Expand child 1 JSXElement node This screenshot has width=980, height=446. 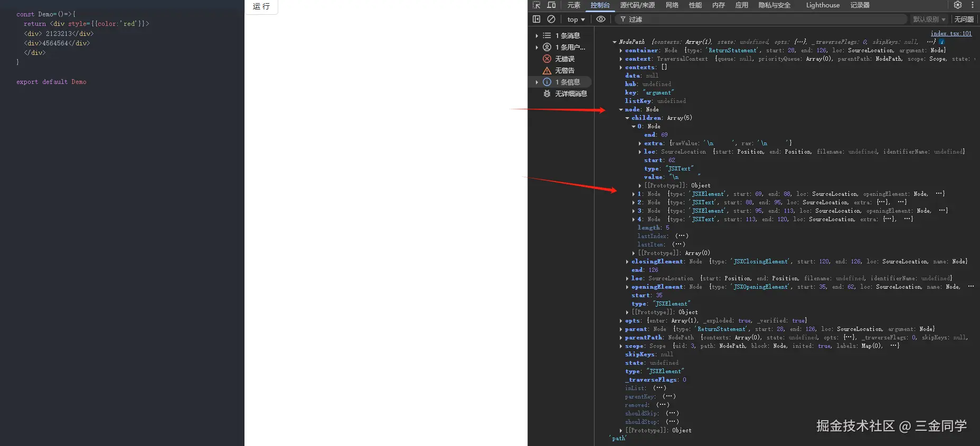[x=634, y=194]
